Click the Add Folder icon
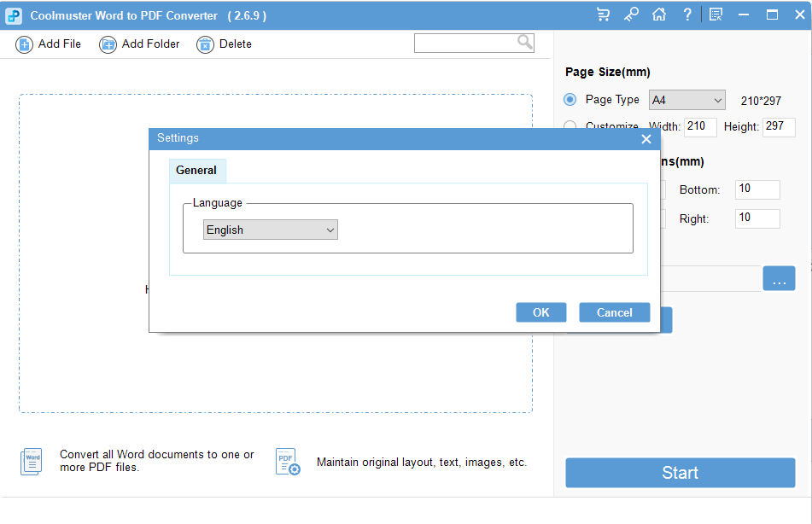 [x=108, y=44]
